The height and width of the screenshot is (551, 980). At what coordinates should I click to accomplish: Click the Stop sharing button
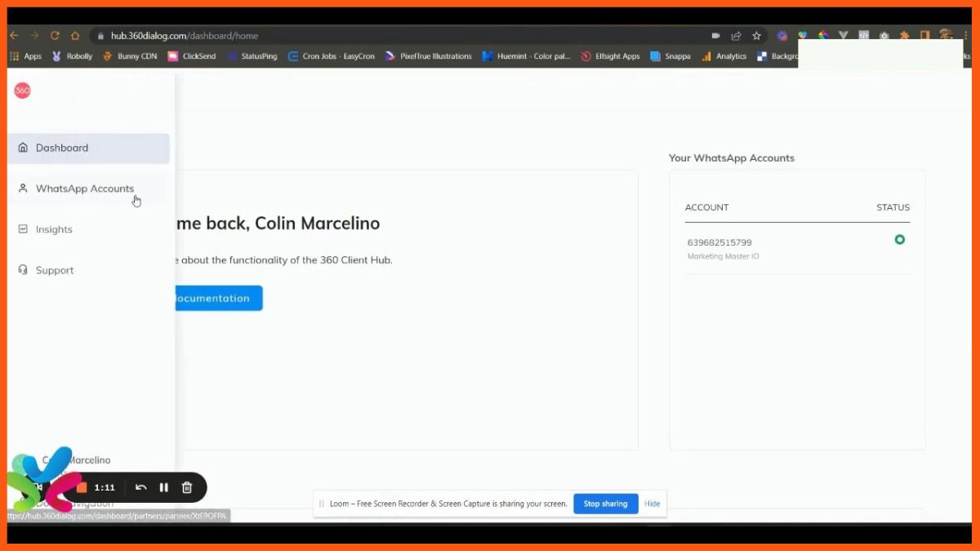click(x=605, y=504)
